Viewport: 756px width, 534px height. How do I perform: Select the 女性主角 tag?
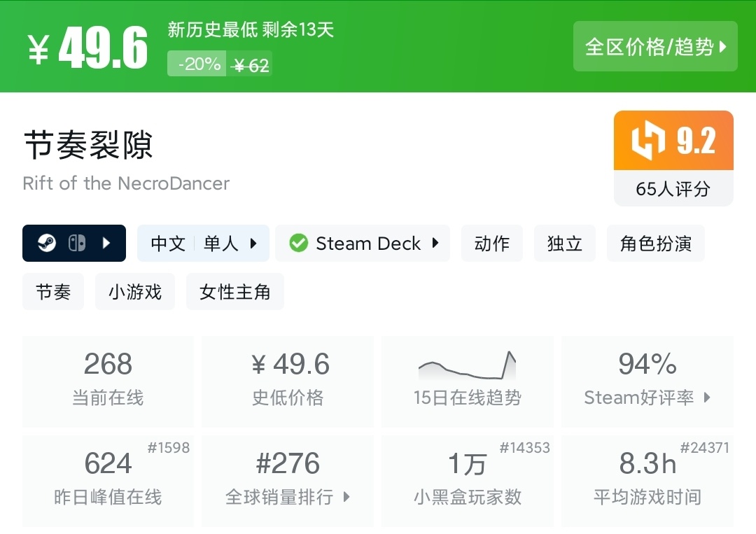(x=234, y=292)
